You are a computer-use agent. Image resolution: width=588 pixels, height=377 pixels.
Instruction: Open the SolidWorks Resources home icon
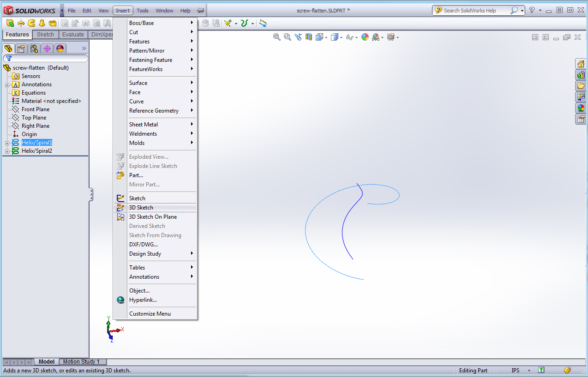(x=581, y=64)
